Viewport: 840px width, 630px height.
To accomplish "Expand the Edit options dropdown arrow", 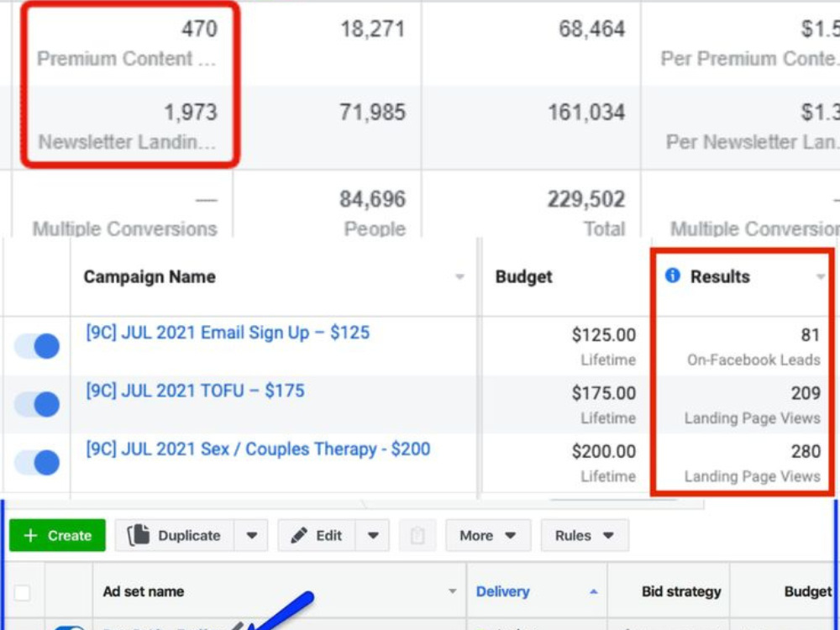I will pos(373,535).
